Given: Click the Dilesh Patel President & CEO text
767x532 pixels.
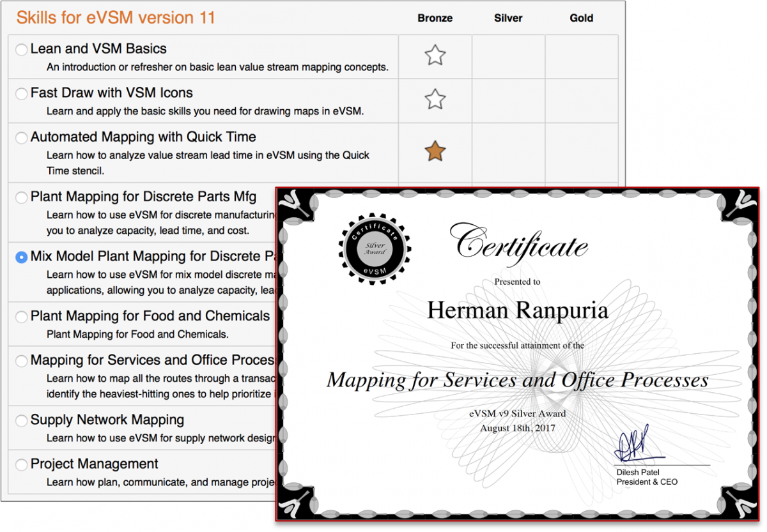Looking at the screenshot, I should (x=647, y=477).
